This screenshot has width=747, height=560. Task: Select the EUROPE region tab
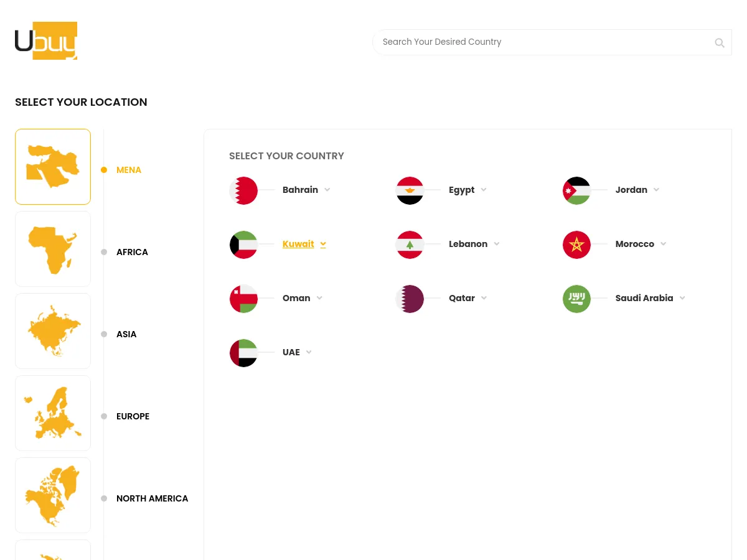pyautogui.click(x=133, y=416)
